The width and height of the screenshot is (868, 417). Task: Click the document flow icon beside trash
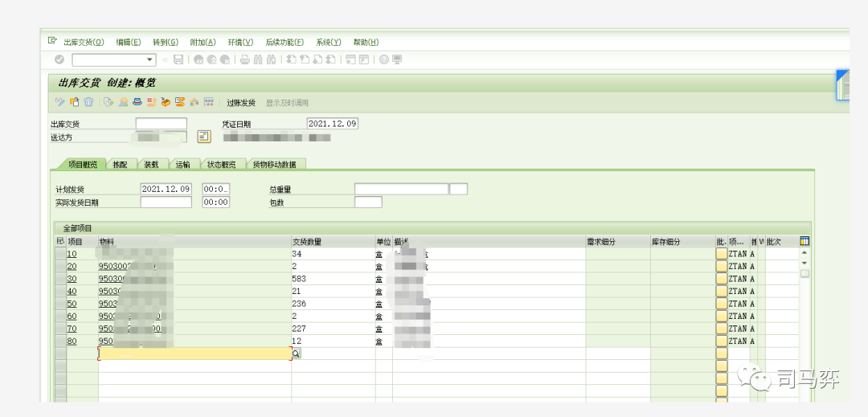coord(108,102)
